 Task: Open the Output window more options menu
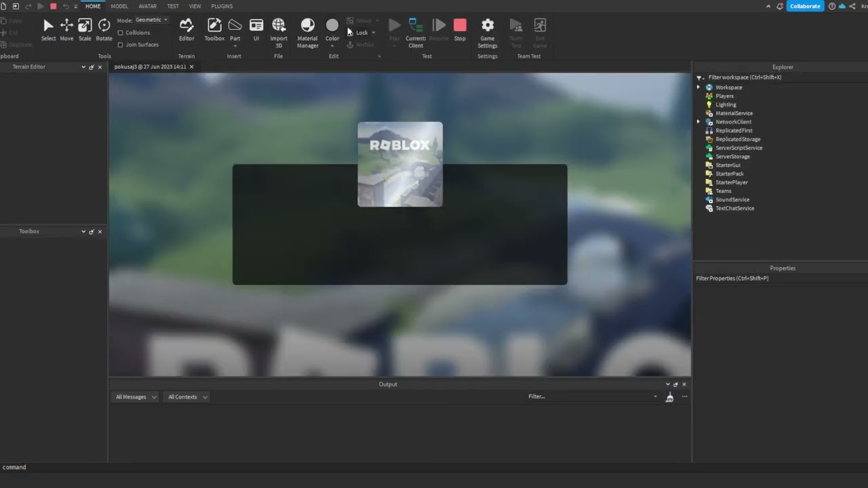(x=684, y=396)
